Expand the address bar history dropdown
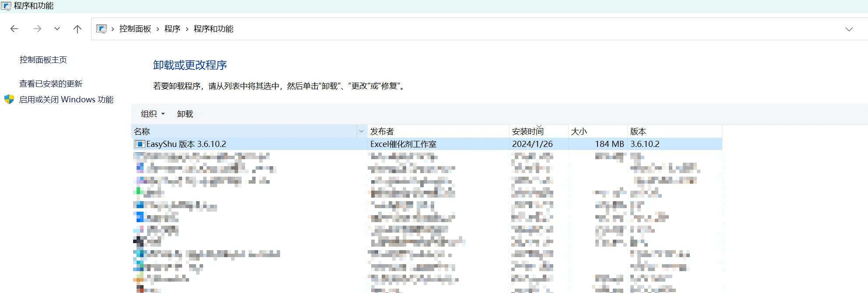The height and width of the screenshot is (293, 868). (x=849, y=29)
